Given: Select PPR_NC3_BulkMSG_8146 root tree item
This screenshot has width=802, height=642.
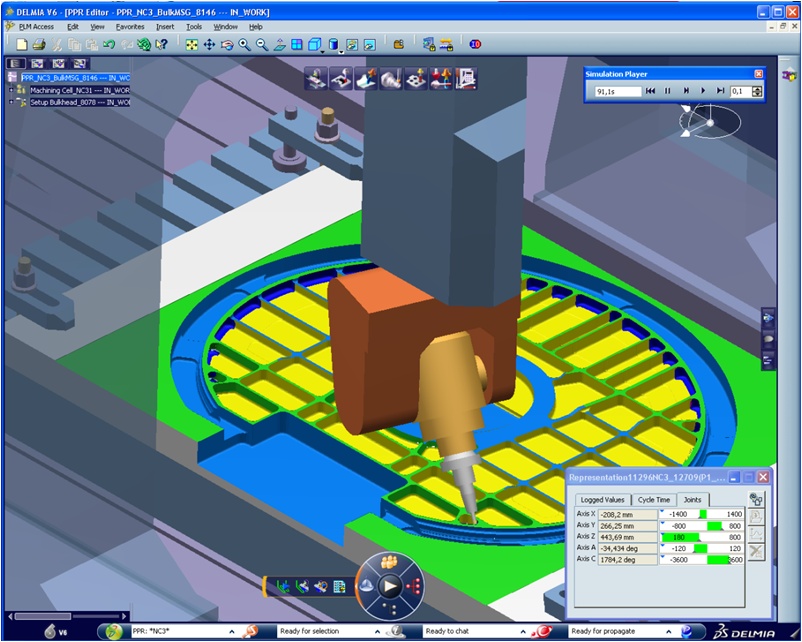Looking at the screenshot, I should click(x=75, y=78).
